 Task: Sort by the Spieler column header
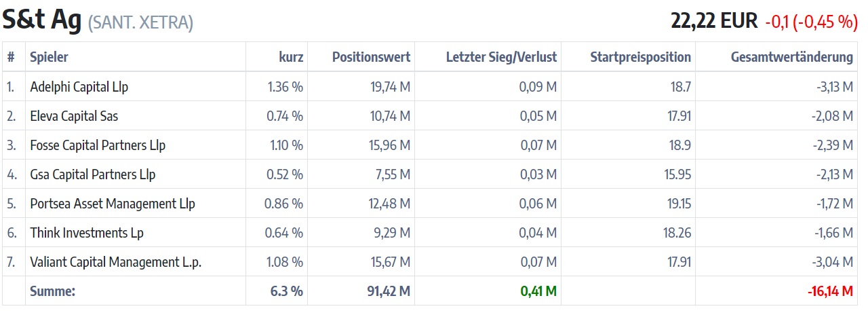(x=50, y=57)
